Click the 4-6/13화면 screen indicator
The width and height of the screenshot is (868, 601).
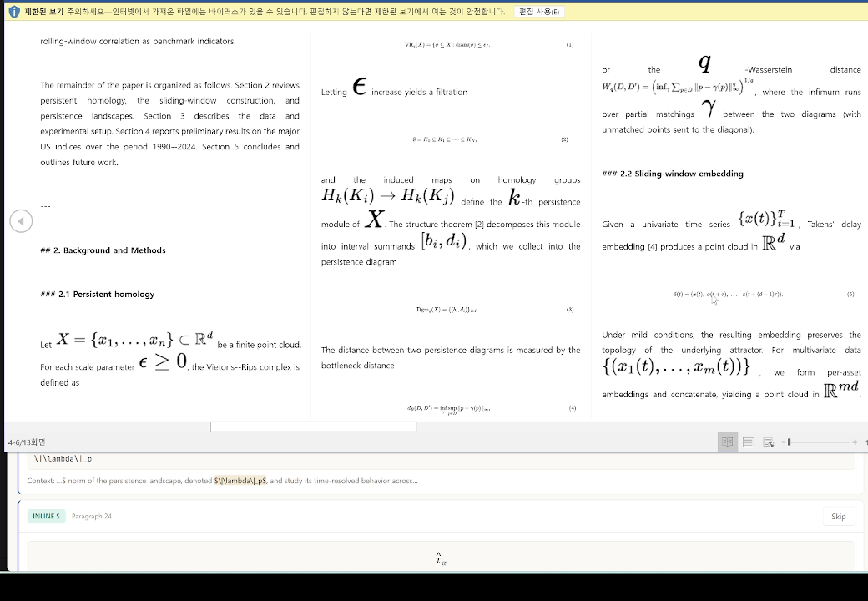coord(27,442)
